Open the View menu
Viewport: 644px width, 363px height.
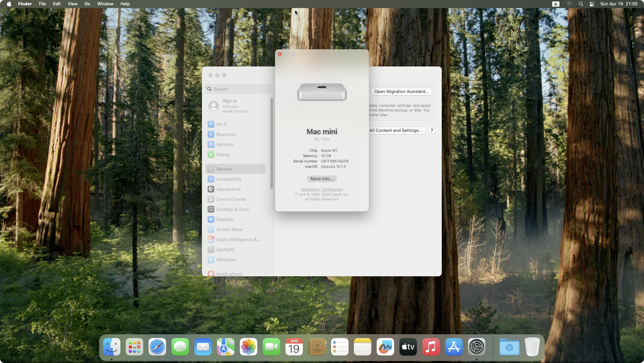pyautogui.click(x=72, y=4)
